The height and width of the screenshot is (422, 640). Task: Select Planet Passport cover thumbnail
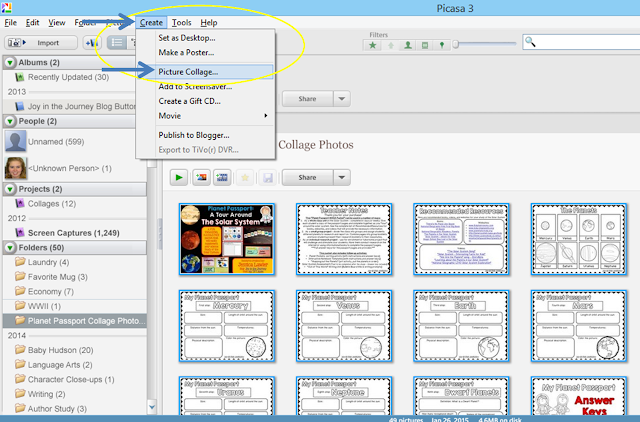227,239
